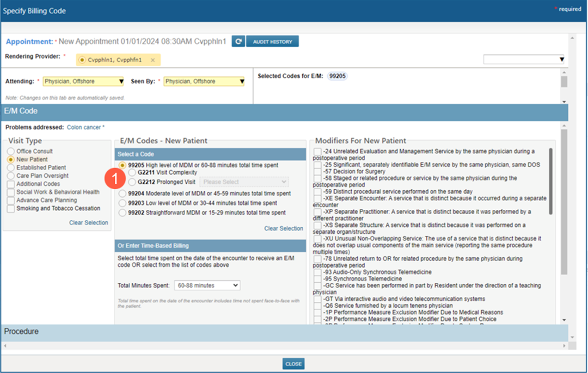
Task: Choose code 99204 Moderate level of MDM
Action: [123, 194]
